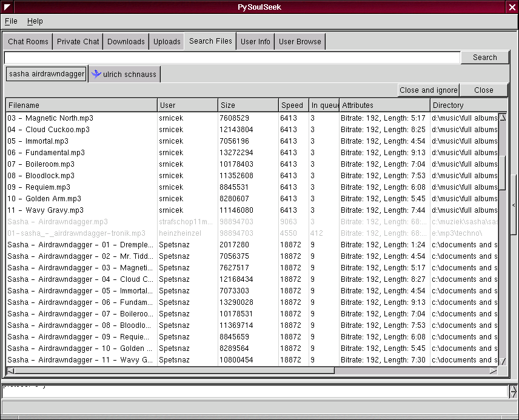
Task: Go to the User Info tab
Action: click(255, 42)
